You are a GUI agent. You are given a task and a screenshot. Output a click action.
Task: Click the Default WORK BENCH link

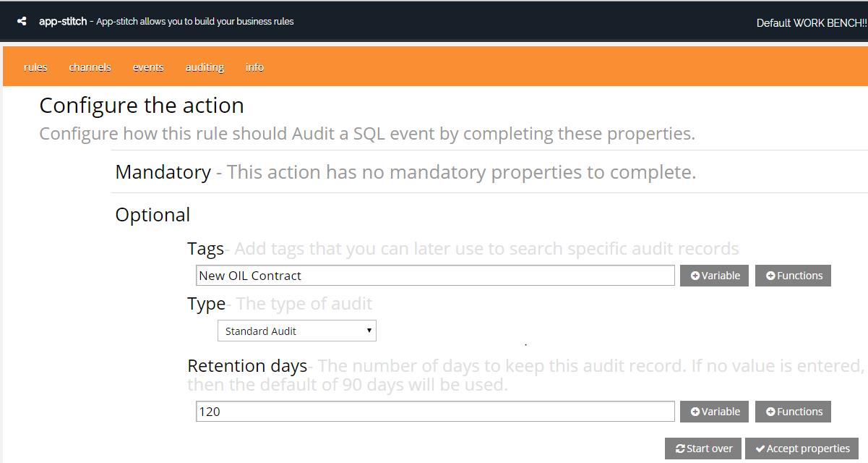click(x=811, y=22)
